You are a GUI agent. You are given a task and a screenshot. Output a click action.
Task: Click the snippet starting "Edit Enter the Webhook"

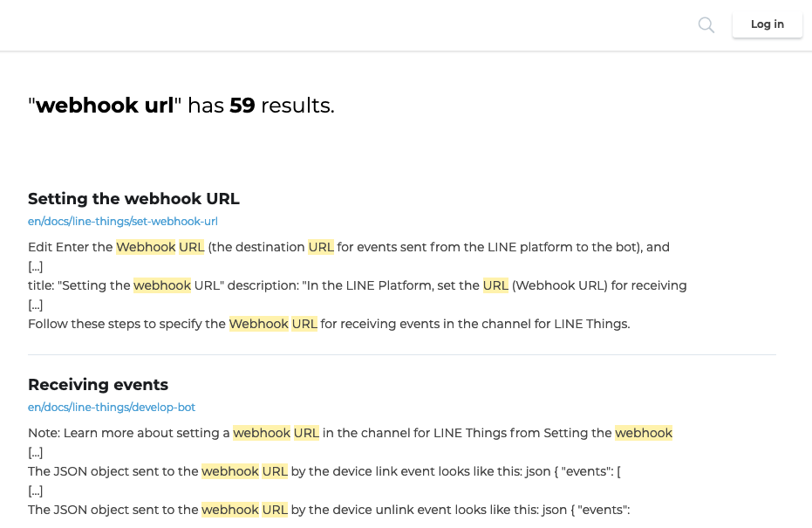(x=348, y=247)
